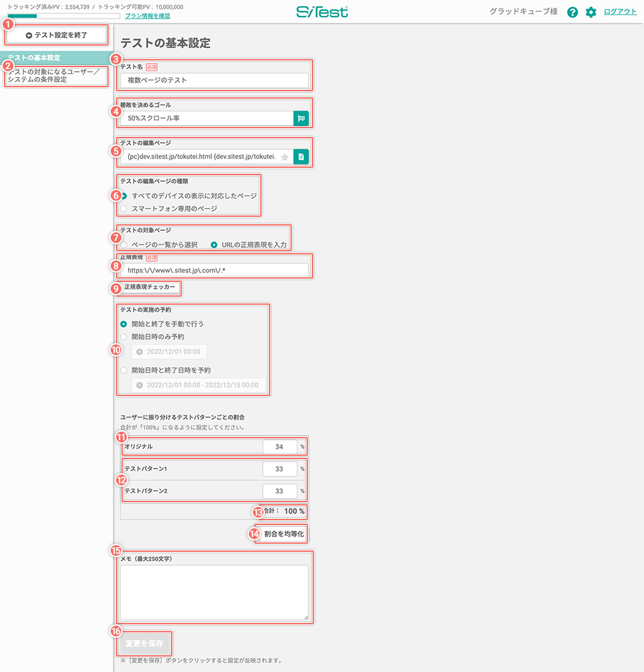Viewport: 644px width, 672px height.
Task: Click the オリジナル percentage field
Action: (280, 446)
